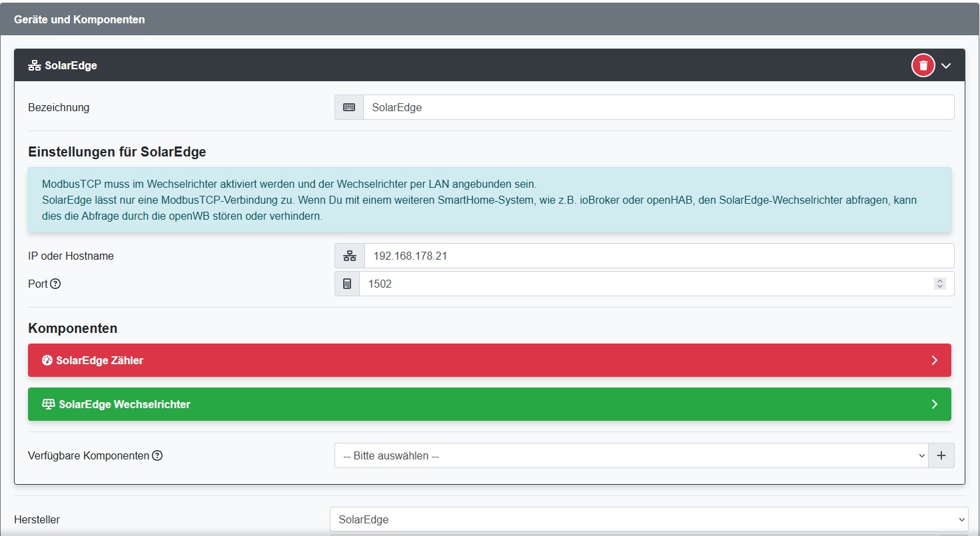This screenshot has width=980, height=536.
Task: Click the IP oder Hostname label
Action: [71, 256]
